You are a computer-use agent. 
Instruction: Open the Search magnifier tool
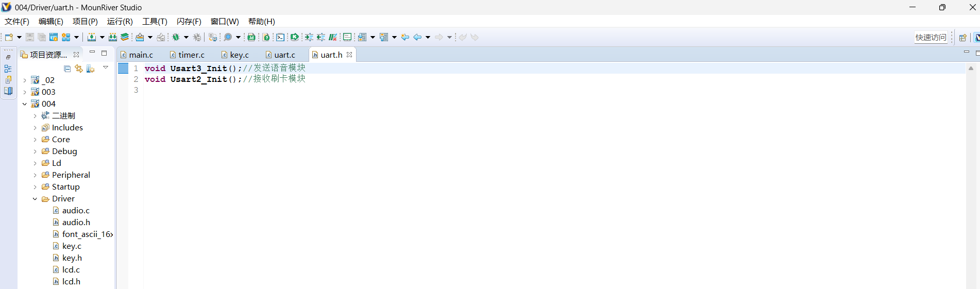(228, 37)
